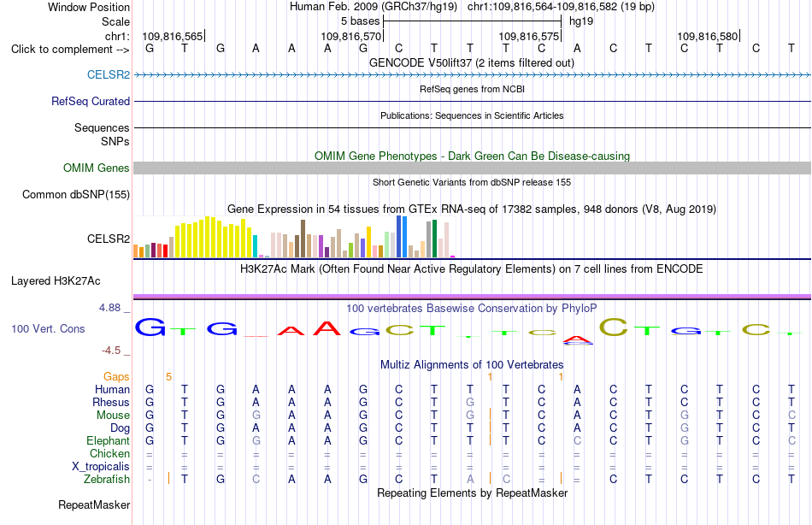The width and height of the screenshot is (812, 525).
Task: Click 'Short Genetic Variants from dbSNP release 155'
Action: (x=472, y=182)
